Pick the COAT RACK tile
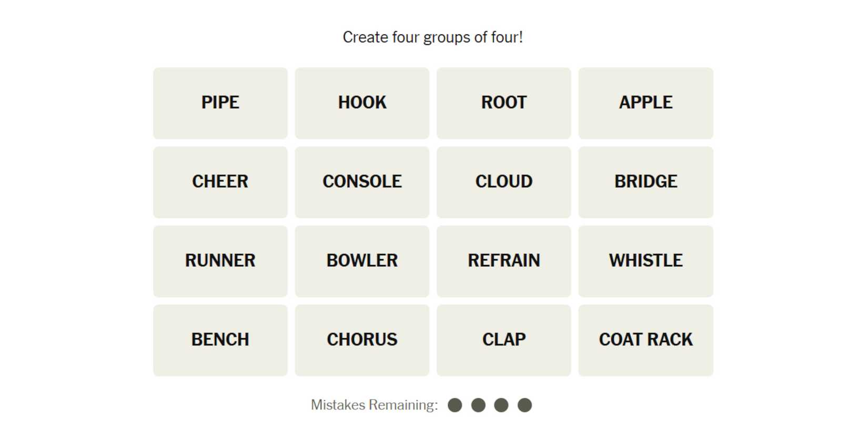Screen dimensions: 868x434 (645, 340)
